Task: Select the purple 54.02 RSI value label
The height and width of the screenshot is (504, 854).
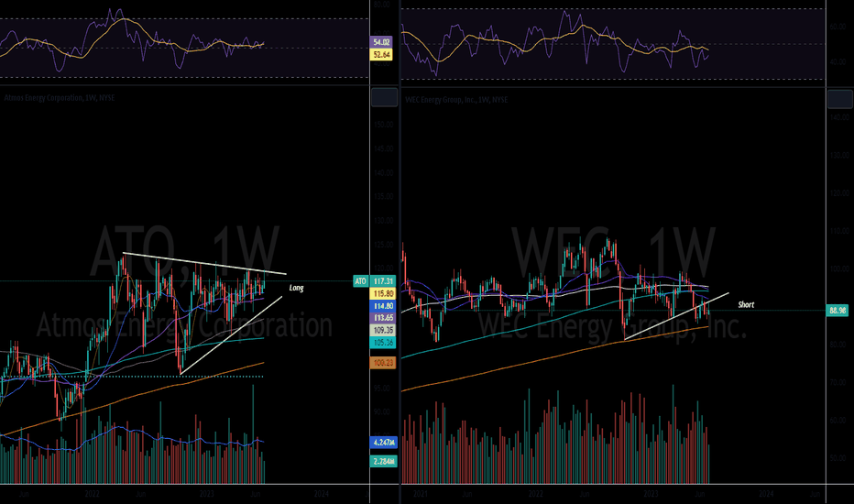Action: pos(381,42)
